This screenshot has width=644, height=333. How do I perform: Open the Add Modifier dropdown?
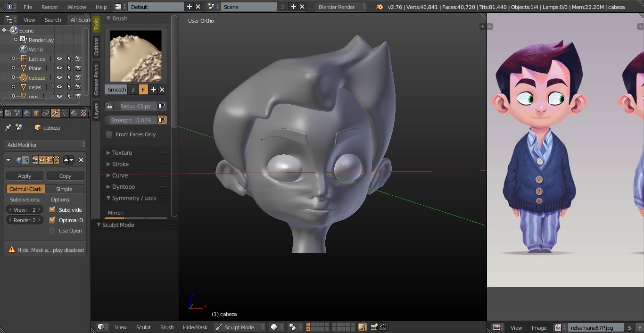(x=45, y=145)
